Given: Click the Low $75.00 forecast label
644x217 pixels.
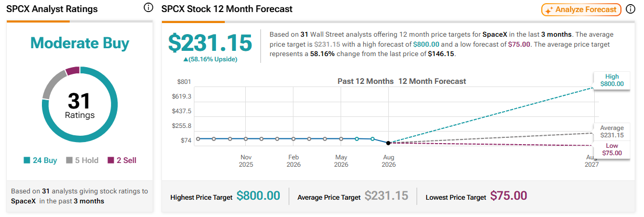Looking at the screenshot, I should pyautogui.click(x=612, y=149).
